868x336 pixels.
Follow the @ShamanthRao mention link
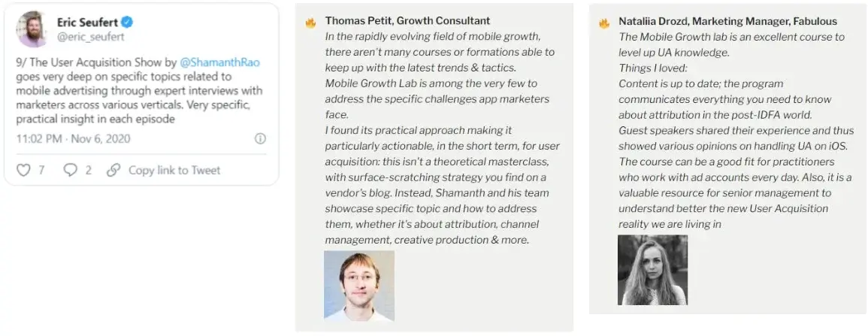coord(219,62)
